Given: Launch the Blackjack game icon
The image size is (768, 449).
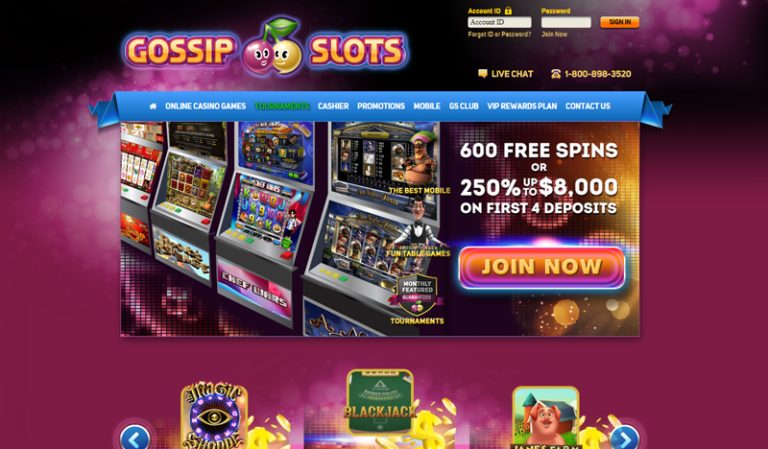Looking at the screenshot, I should tap(380, 402).
